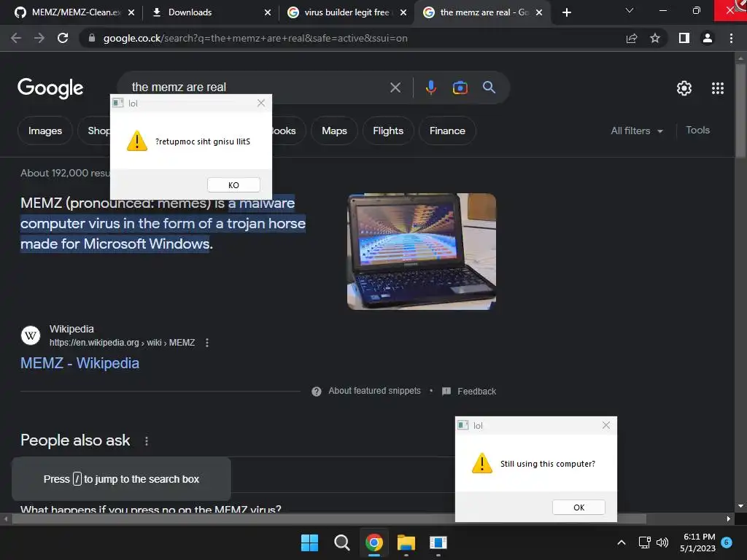Click the address bar URL
The width and height of the screenshot is (747, 560).
click(x=255, y=38)
